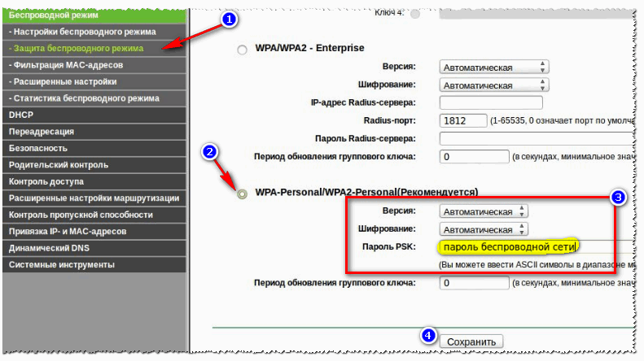Open WPA-Personal Шифрование dropdown

pyautogui.click(x=484, y=230)
